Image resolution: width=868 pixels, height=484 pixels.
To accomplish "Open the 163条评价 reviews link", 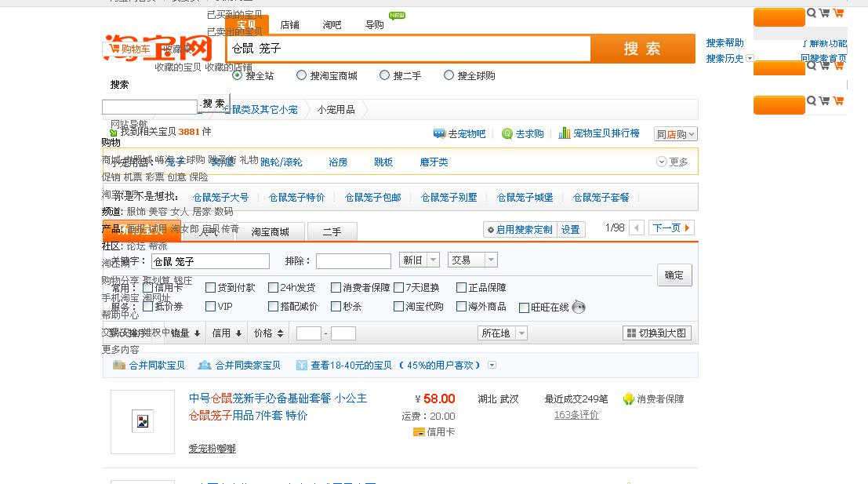I will click(x=576, y=415).
